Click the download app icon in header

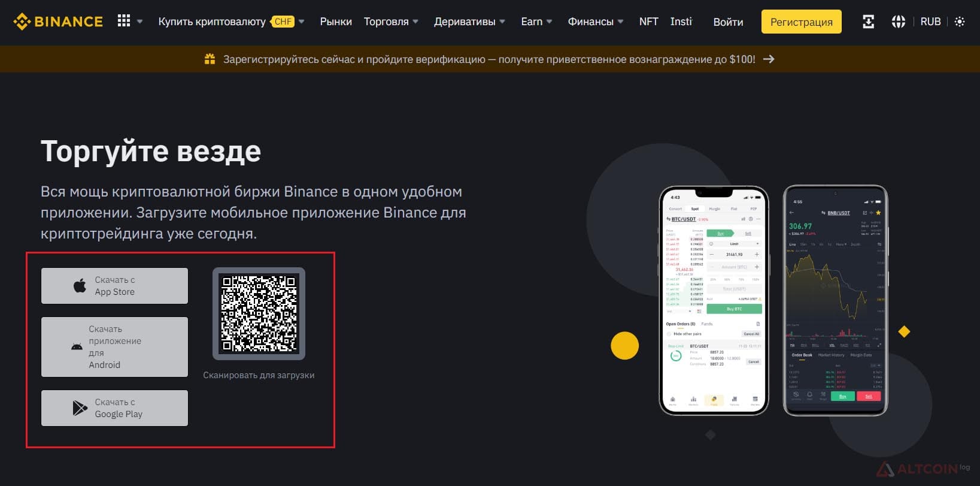click(868, 22)
